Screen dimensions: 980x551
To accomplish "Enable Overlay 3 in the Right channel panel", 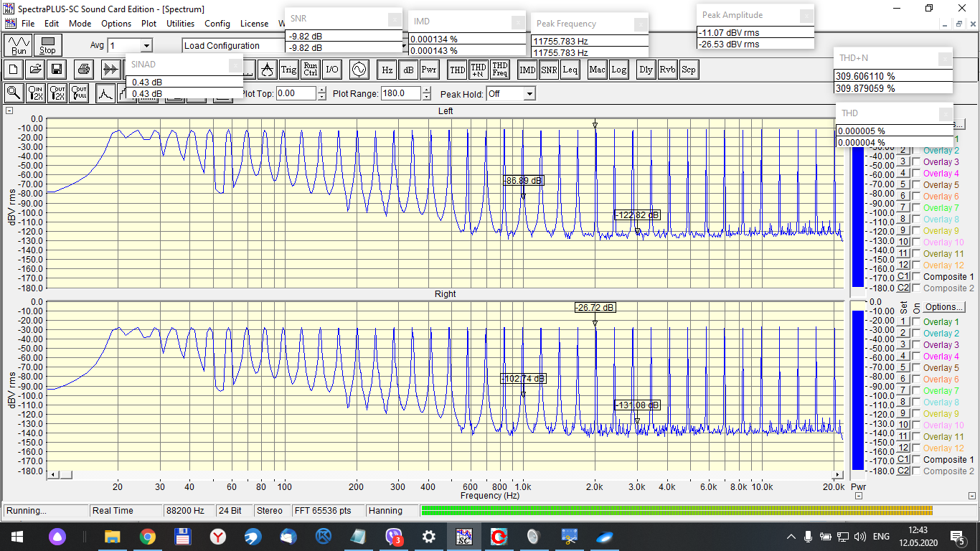I will [x=916, y=345].
